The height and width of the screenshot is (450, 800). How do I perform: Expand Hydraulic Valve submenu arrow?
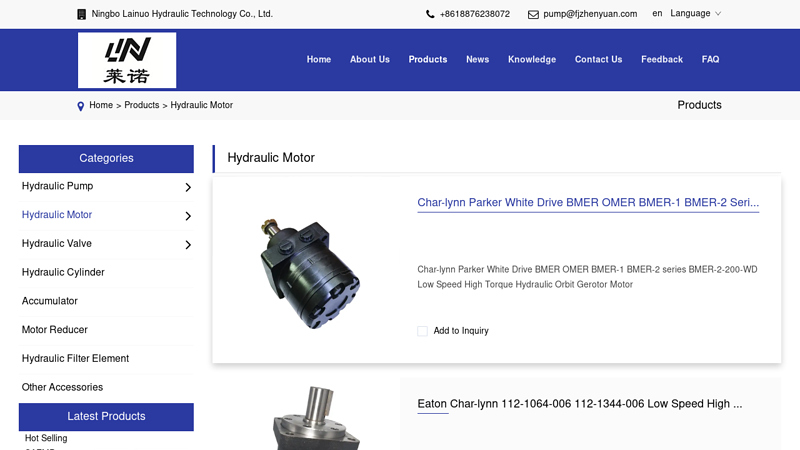tap(188, 245)
